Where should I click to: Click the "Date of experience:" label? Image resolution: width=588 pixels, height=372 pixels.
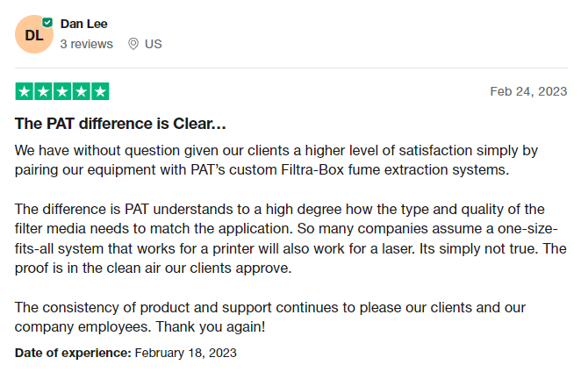tap(73, 353)
